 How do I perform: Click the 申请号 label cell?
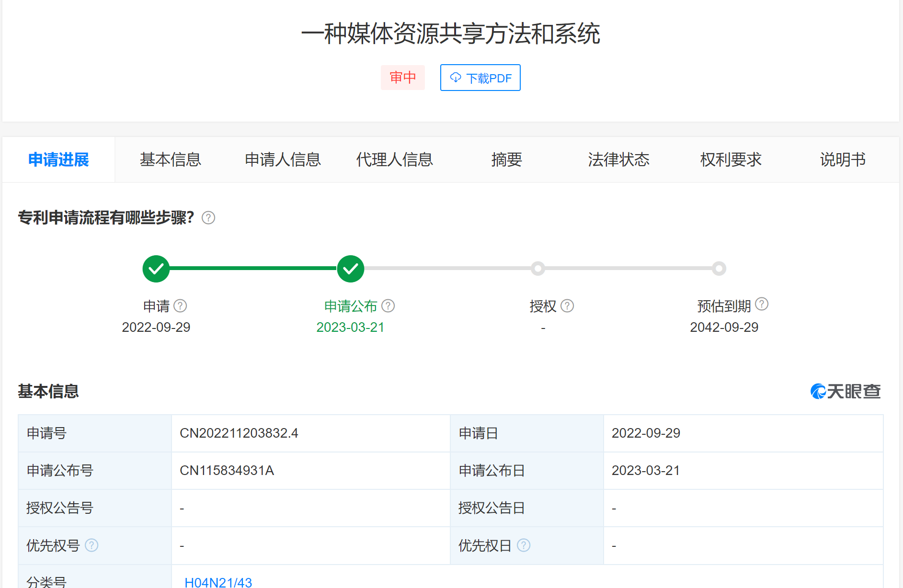95,433
